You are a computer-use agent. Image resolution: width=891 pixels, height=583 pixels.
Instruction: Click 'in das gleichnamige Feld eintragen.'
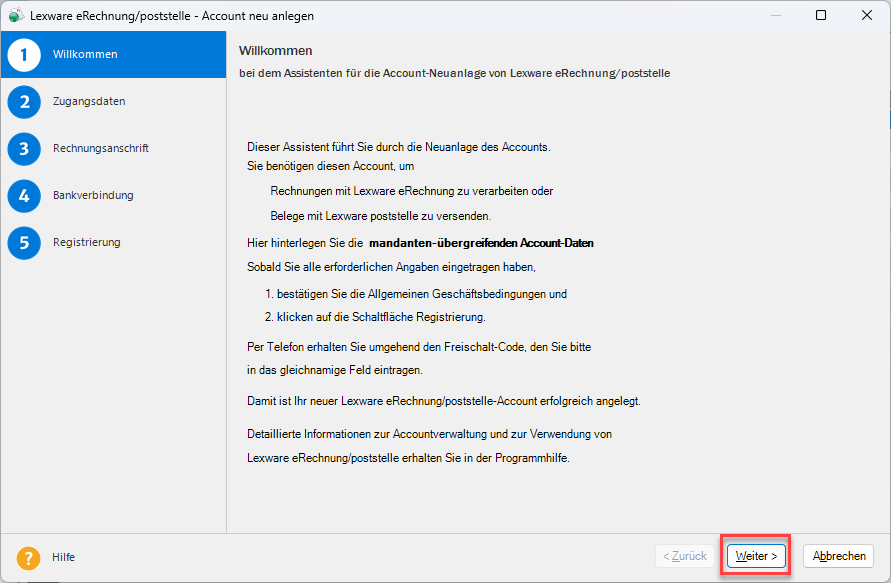(x=335, y=370)
